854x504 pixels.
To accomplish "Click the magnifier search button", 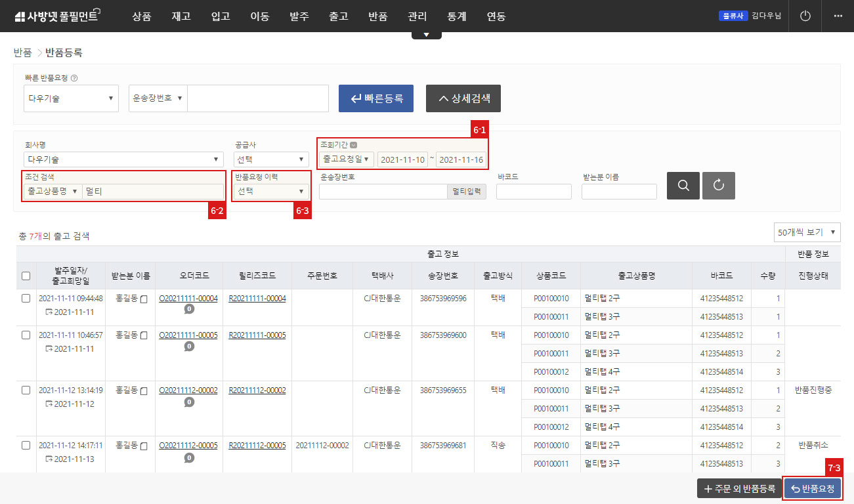I will coord(683,186).
